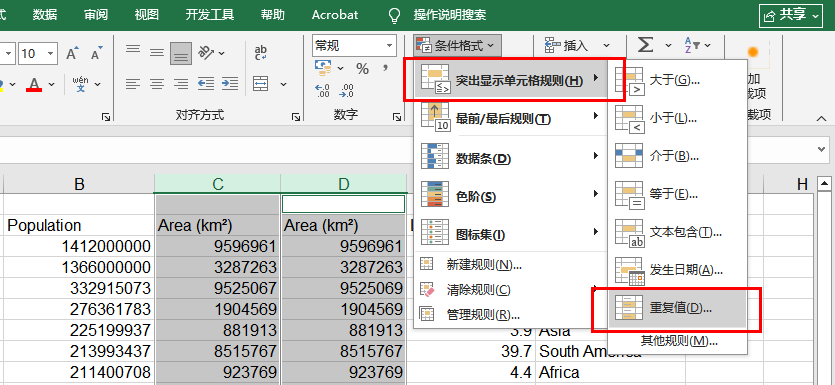Click the increase font size icon

[x=73, y=53]
